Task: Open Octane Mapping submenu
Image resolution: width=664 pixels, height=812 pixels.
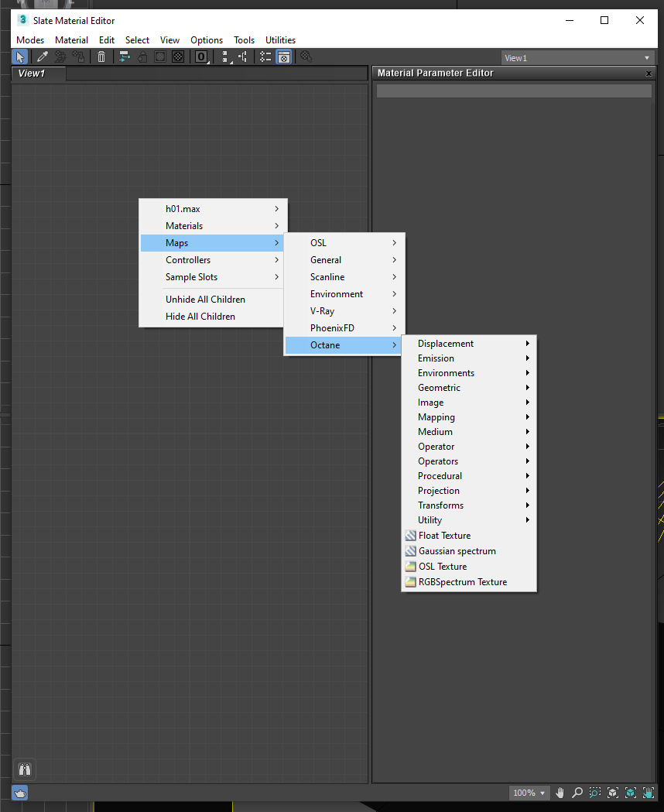Action: click(x=469, y=417)
